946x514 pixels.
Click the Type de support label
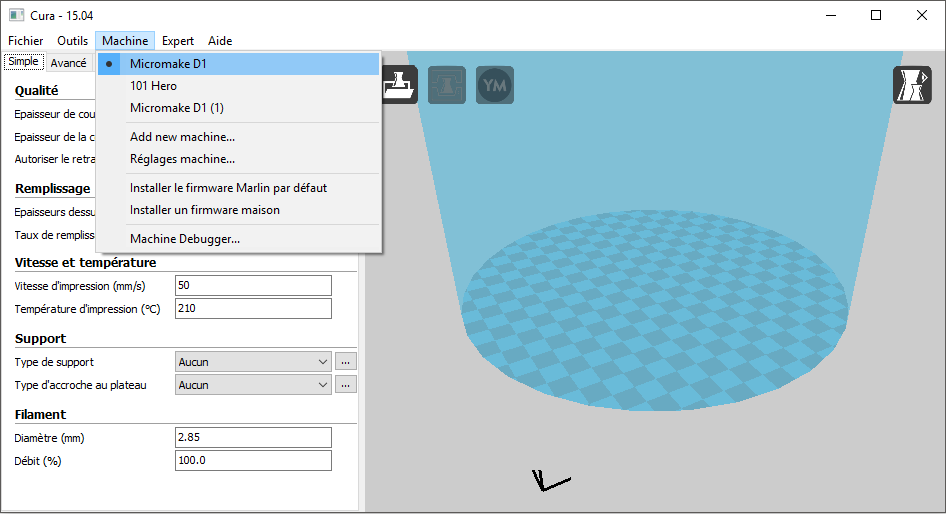coord(54,362)
